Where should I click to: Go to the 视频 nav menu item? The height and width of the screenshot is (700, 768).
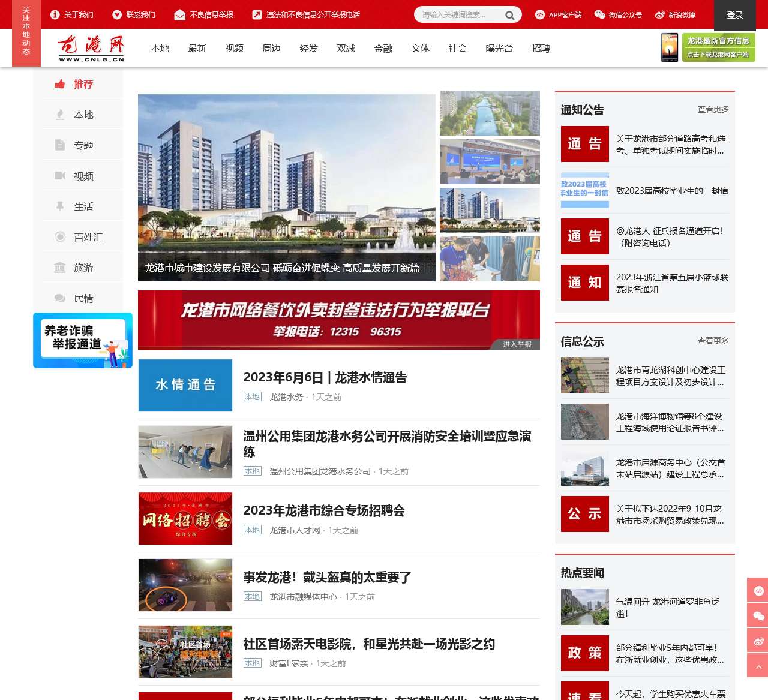(235, 48)
